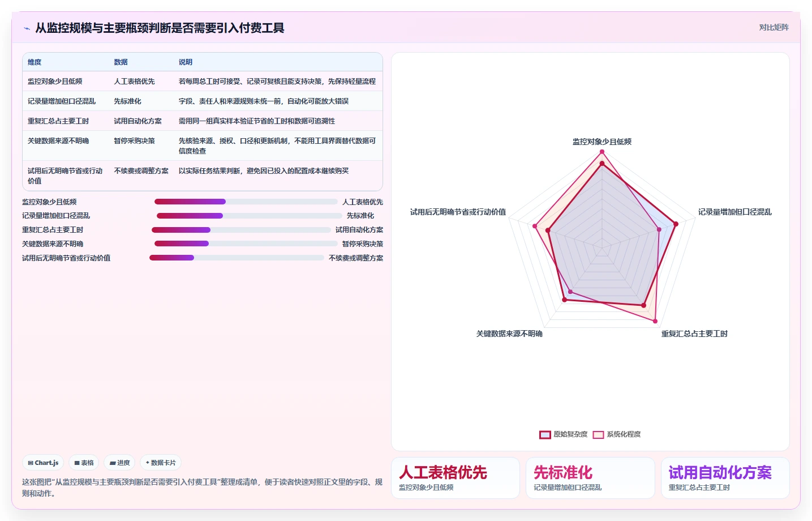Click radar axis label 重复汇总占主要工时
Viewport: 812px width, 521px height.
pyautogui.click(x=694, y=334)
